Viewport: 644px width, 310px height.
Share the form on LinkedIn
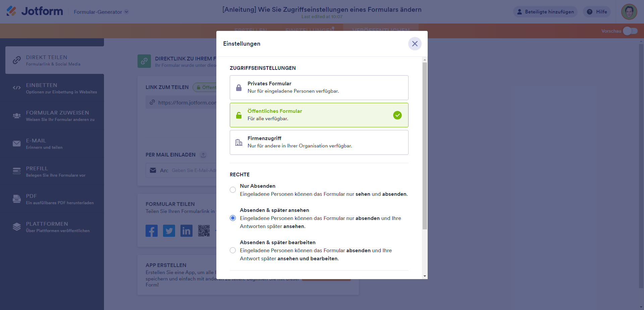point(186,231)
